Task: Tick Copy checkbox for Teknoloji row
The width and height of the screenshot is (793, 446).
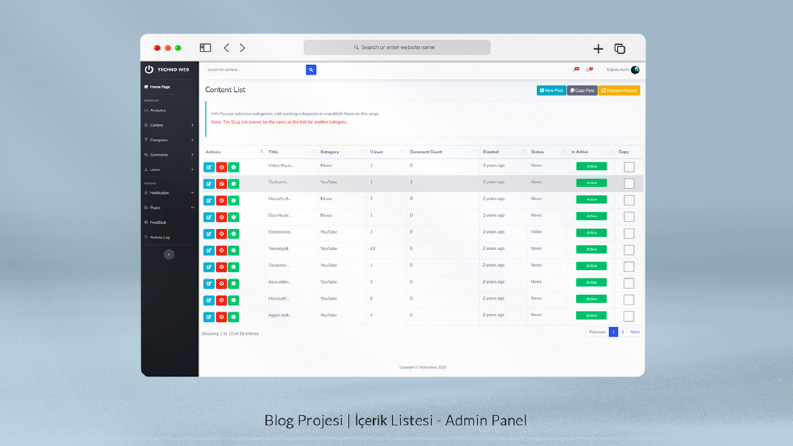Action: pyautogui.click(x=629, y=250)
